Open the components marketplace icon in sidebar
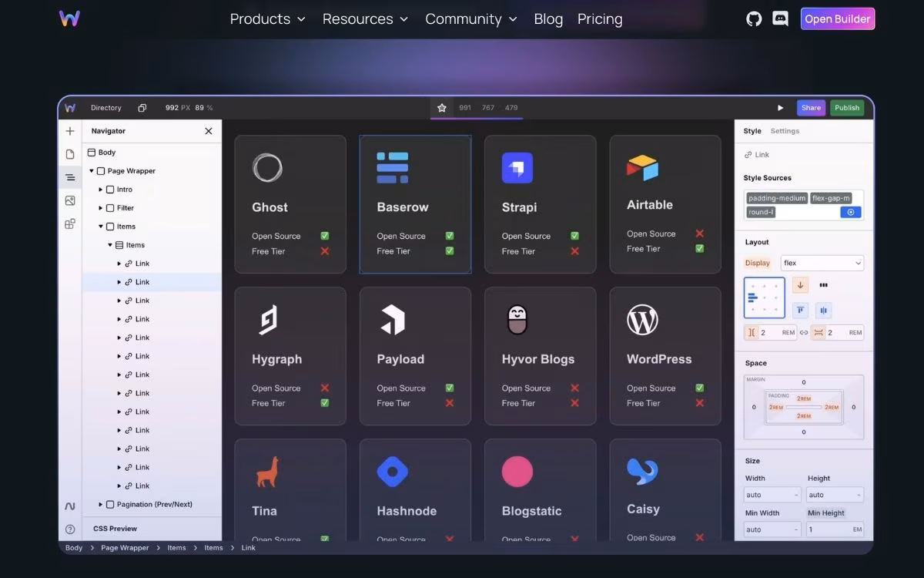The image size is (924, 578). coord(70,223)
